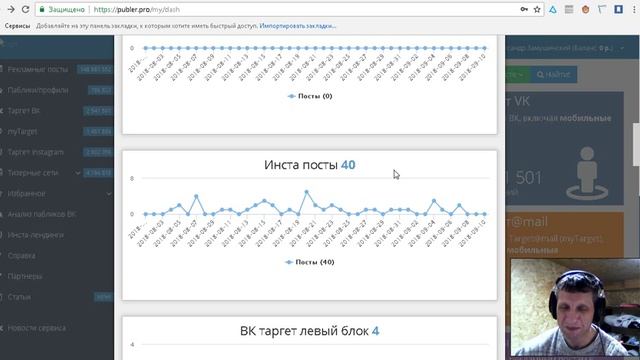
Task: Open Инста-лендинги in the sidebar
Action: tap(36, 235)
